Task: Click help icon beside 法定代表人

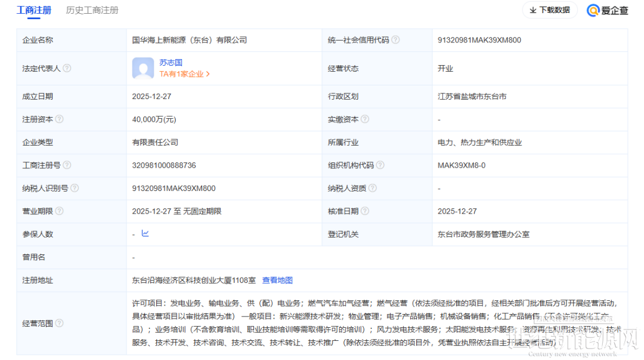Action: pos(67,69)
